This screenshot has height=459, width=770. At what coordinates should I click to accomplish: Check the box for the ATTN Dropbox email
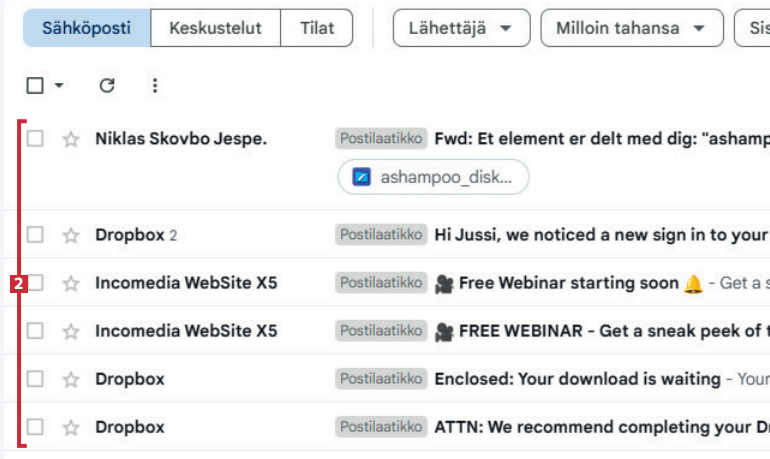[35, 427]
